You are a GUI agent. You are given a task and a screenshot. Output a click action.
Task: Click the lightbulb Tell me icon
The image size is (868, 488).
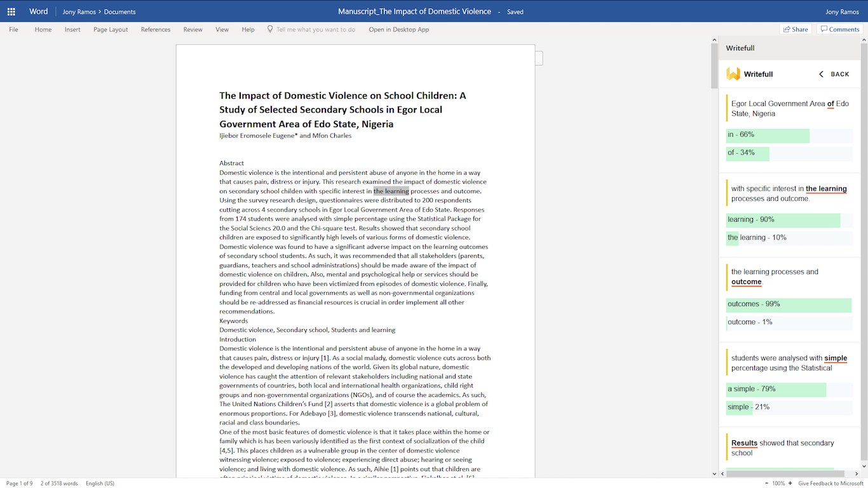pyautogui.click(x=270, y=29)
